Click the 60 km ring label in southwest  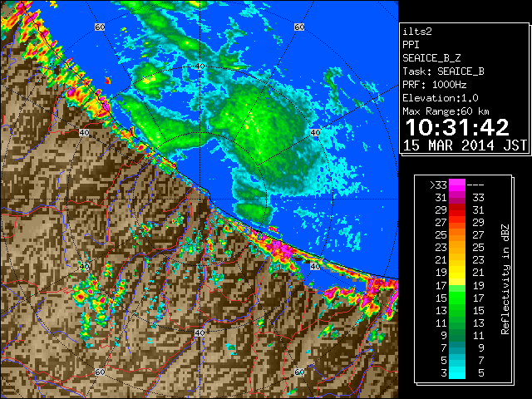100,372
